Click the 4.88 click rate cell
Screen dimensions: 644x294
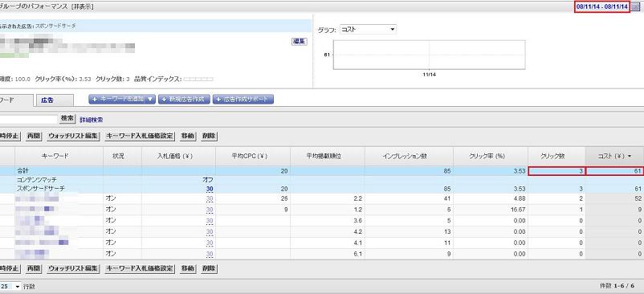(520, 198)
